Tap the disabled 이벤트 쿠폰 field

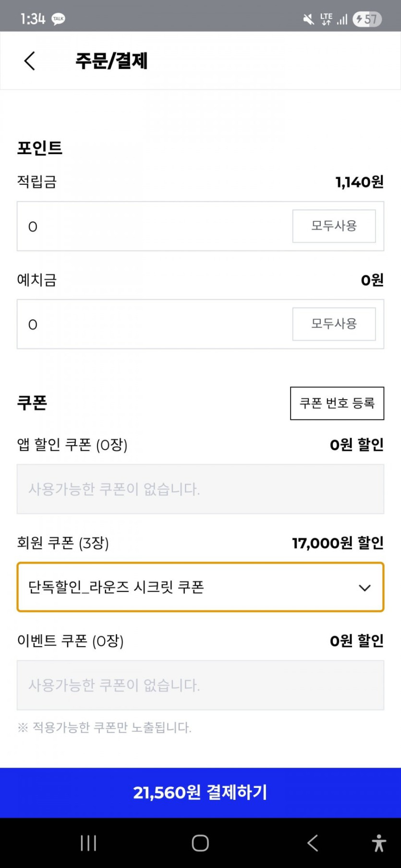[200, 685]
